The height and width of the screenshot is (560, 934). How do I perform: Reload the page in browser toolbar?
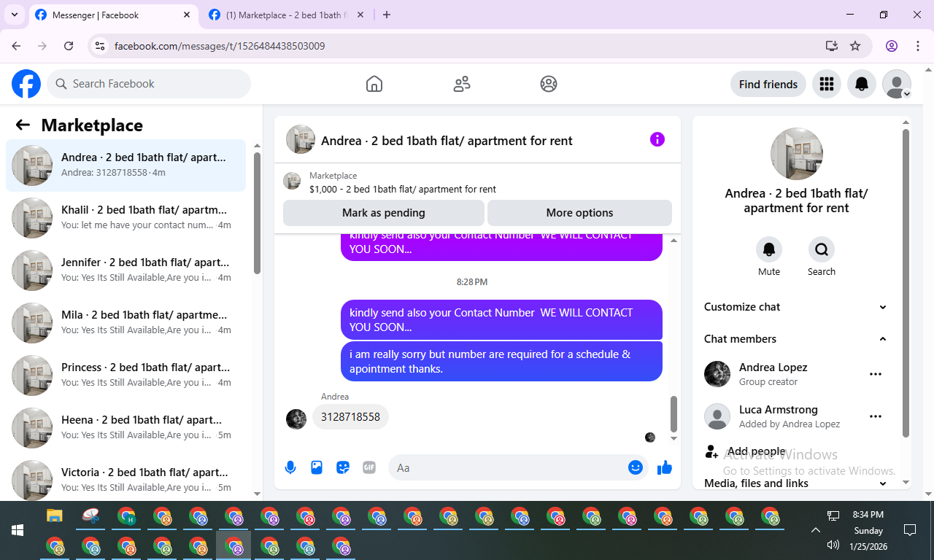click(69, 46)
